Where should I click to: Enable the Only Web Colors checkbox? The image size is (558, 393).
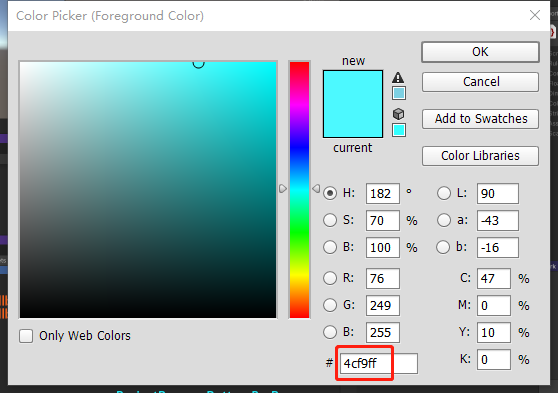coord(26,336)
